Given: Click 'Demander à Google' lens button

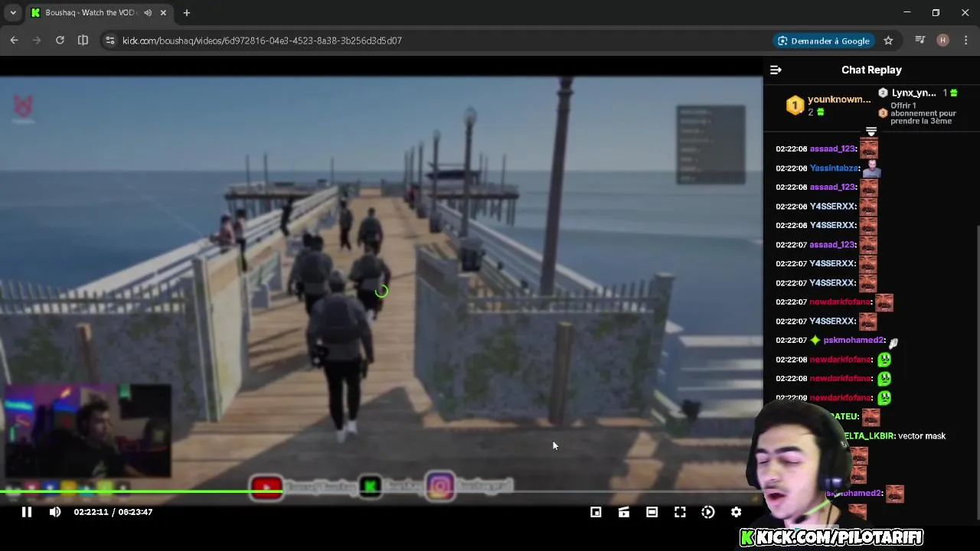Looking at the screenshot, I should tap(824, 41).
